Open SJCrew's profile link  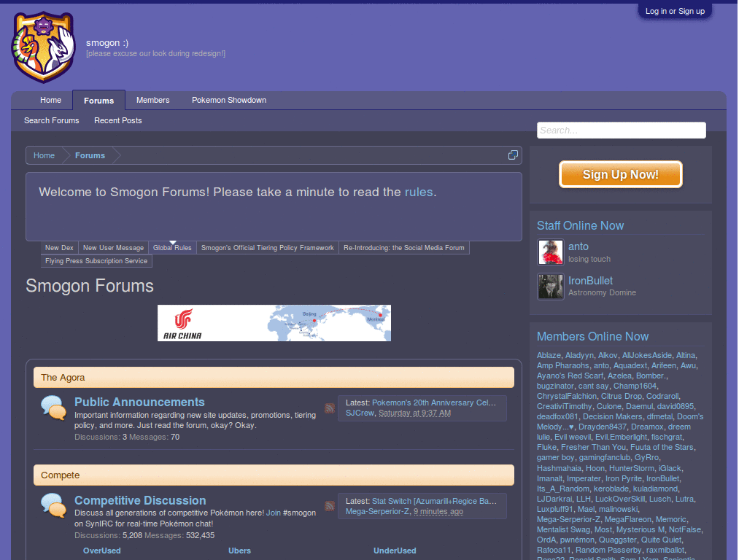360,413
